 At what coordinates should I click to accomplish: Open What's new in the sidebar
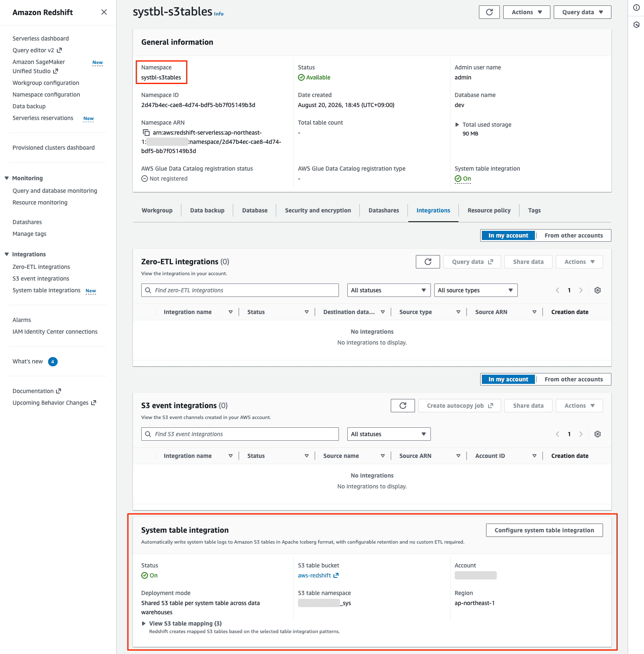pyautogui.click(x=28, y=361)
